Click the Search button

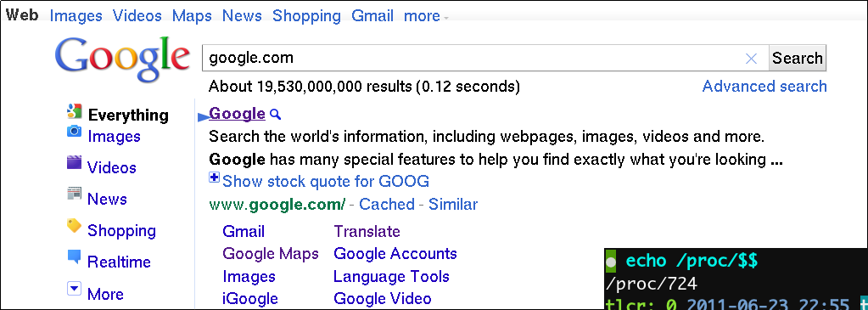click(797, 59)
